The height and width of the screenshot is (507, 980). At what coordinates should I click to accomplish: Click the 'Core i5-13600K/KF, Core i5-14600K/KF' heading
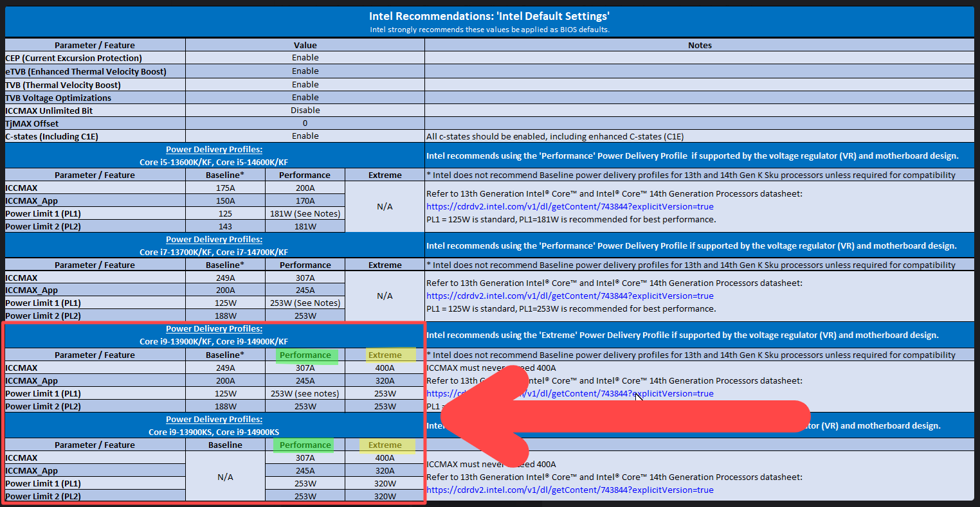tap(214, 162)
